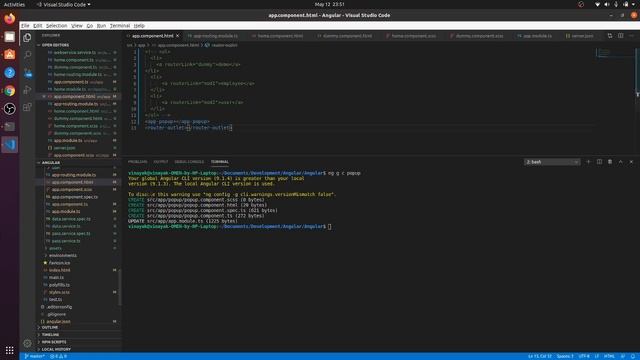
Task: Click the line and column indicator in status bar
Action: (x=540, y=356)
